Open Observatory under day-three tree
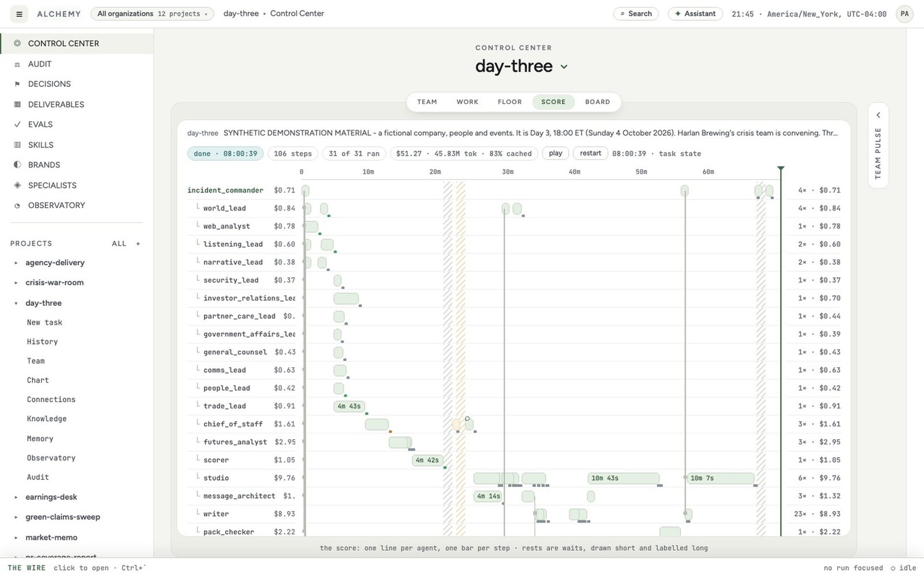Image resolution: width=924 pixels, height=578 pixels. pos(51,458)
